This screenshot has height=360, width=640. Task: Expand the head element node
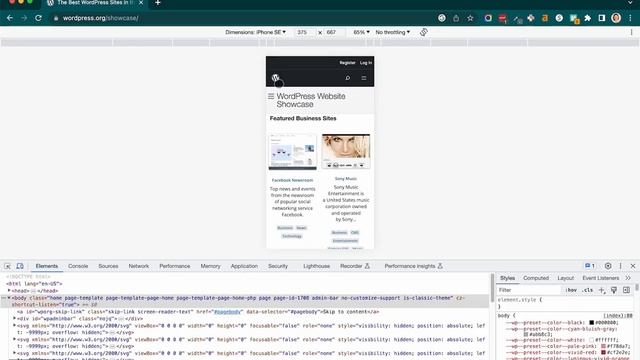9,291
